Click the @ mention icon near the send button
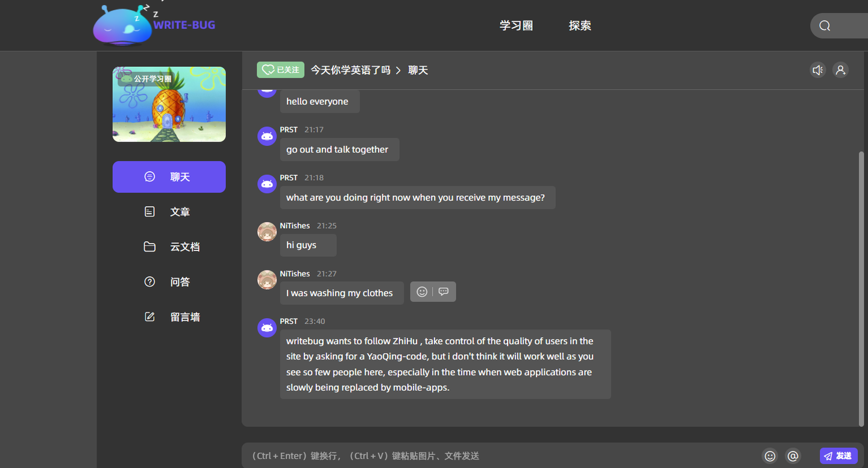The width and height of the screenshot is (868, 468). [793, 456]
